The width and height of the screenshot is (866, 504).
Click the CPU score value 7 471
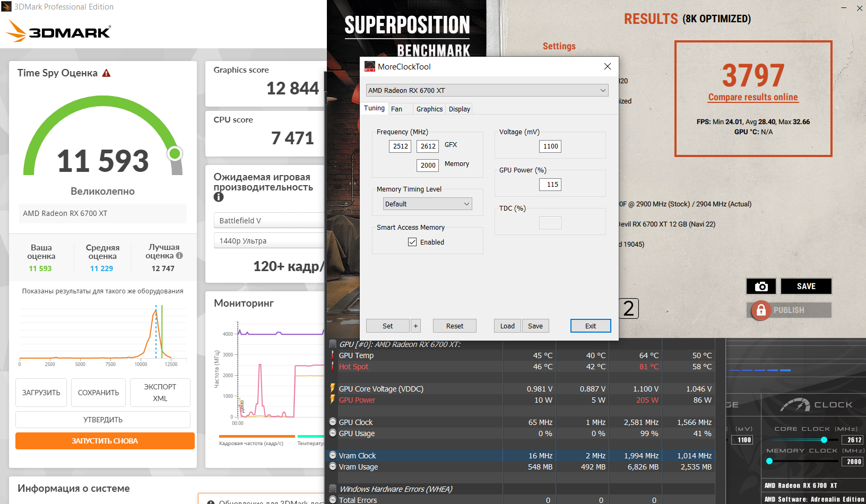(292, 138)
